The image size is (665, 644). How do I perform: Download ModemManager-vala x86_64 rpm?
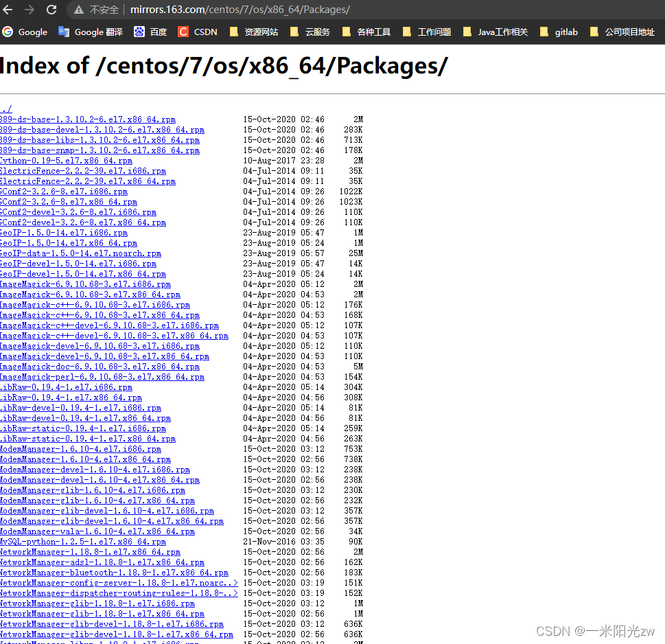pos(97,531)
